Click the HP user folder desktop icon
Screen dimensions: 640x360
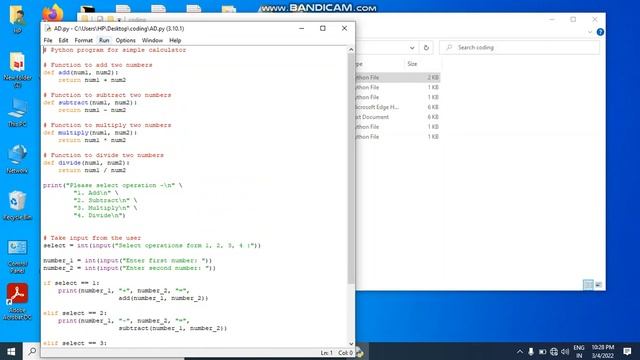pos(17,19)
